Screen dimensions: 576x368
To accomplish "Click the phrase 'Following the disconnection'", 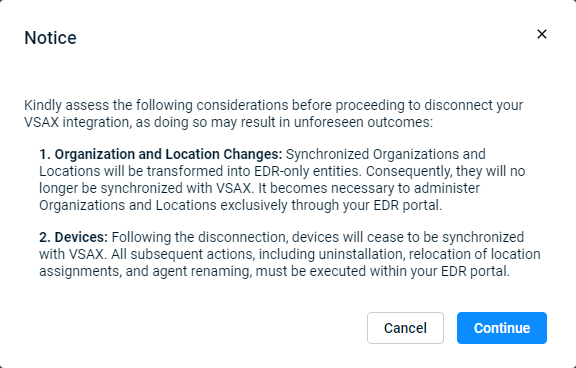I will [x=200, y=237].
